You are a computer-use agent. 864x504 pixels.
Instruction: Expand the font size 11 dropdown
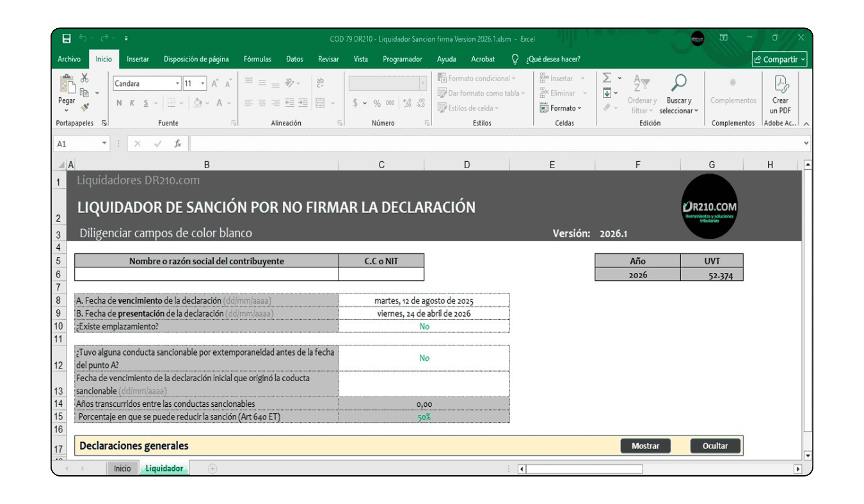point(203,83)
